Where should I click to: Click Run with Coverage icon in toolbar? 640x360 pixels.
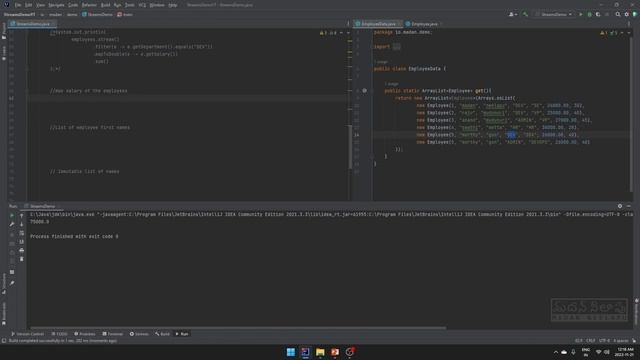[598, 14]
